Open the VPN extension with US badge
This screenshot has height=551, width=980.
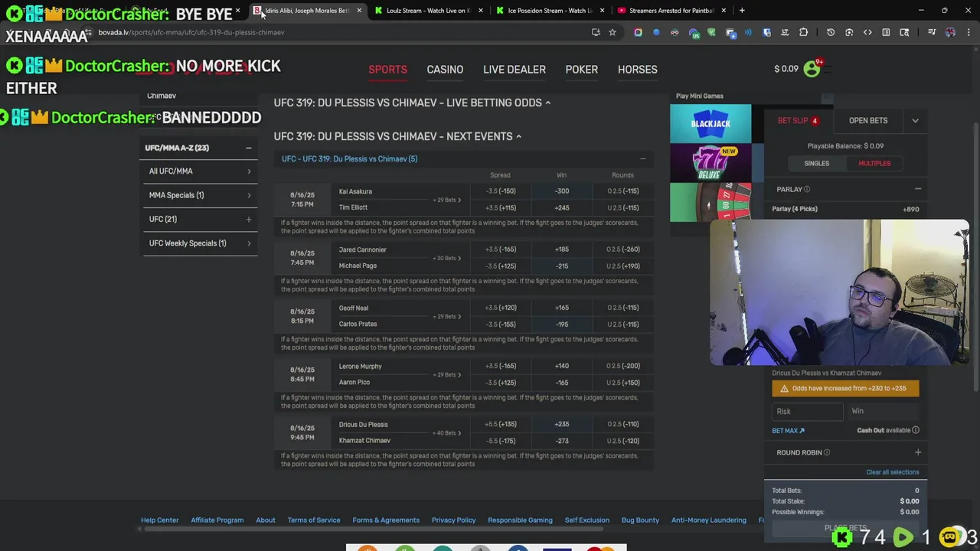(693, 32)
